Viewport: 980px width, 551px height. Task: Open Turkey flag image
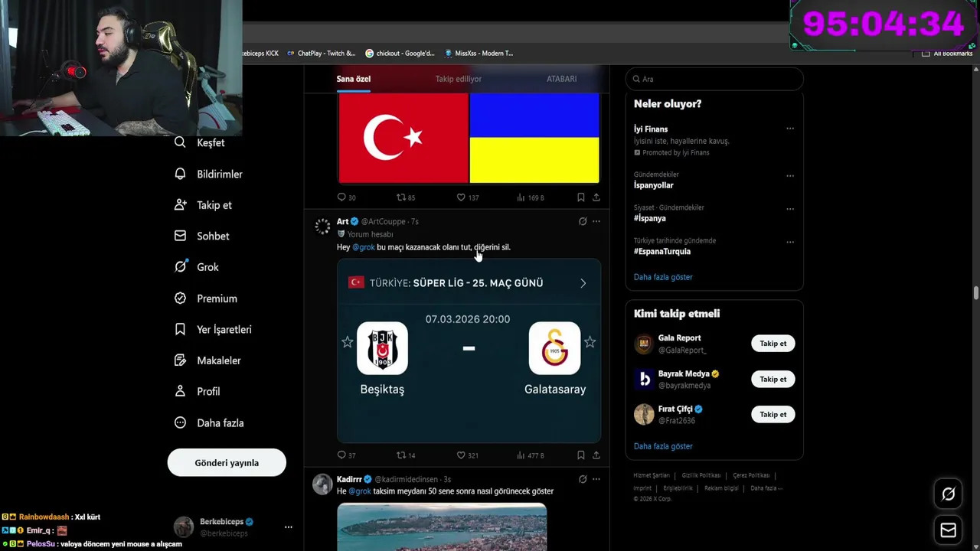point(403,138)
